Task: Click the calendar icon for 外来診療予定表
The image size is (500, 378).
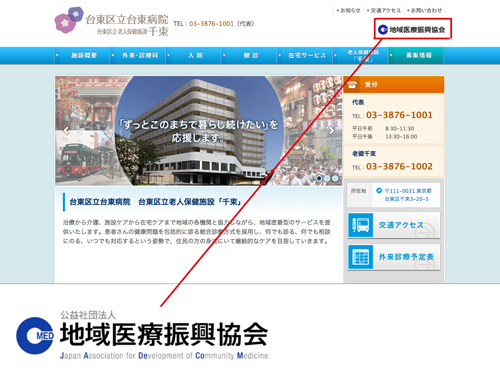Action: [x=360, y=257]
